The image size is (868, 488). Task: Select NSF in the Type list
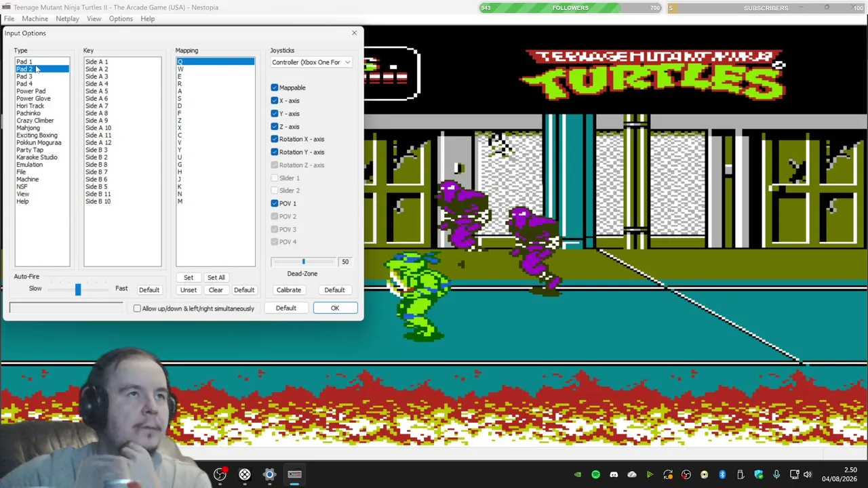(x=42, y=186)
